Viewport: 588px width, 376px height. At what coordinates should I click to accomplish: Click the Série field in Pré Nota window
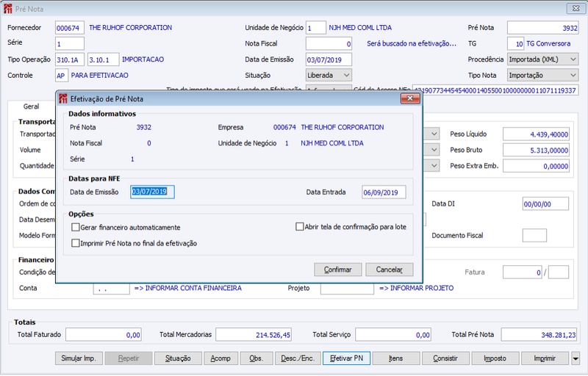click(70, 43)
